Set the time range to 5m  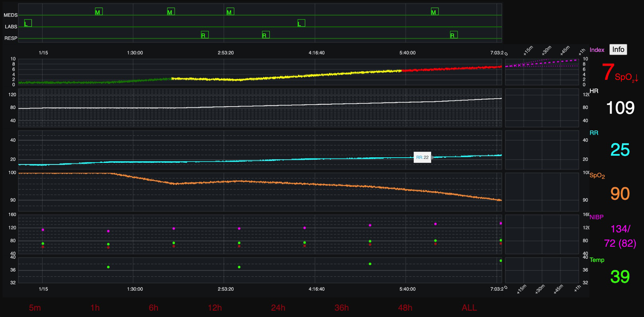click(35, 308)
